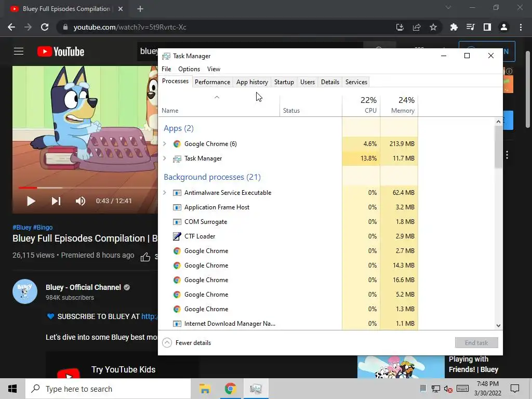Select Application Frame Host process
The image size is (532, 399).
[x=288, y=207]
